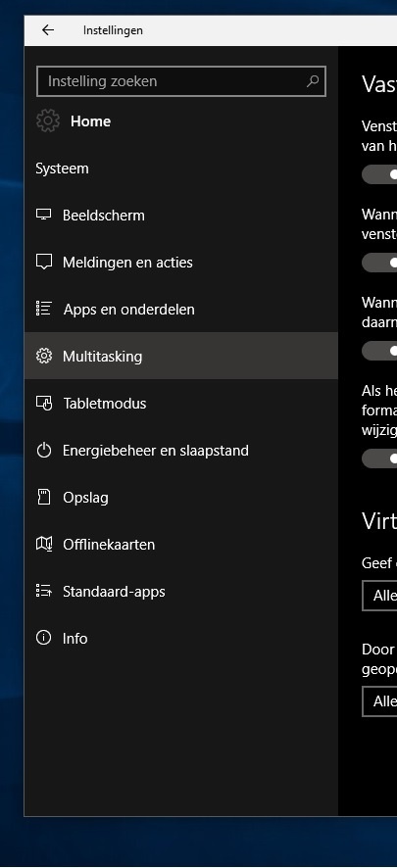Click the Tabletmodus icon
This screenshot has width=397, height=868.
[44, 403]
